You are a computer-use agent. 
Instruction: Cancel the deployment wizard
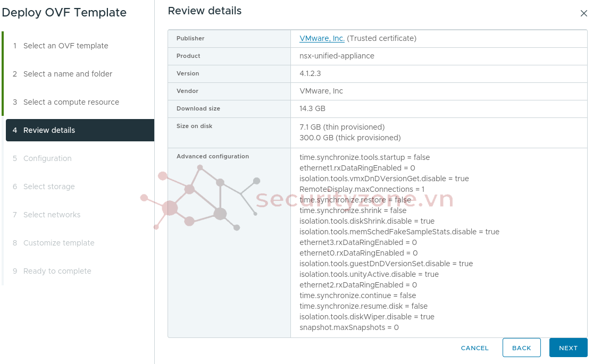tap(474, 348)
